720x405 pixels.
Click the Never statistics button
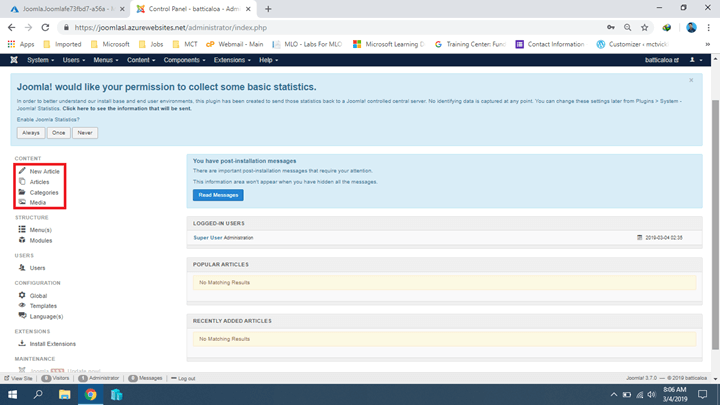tap(85, 133)
